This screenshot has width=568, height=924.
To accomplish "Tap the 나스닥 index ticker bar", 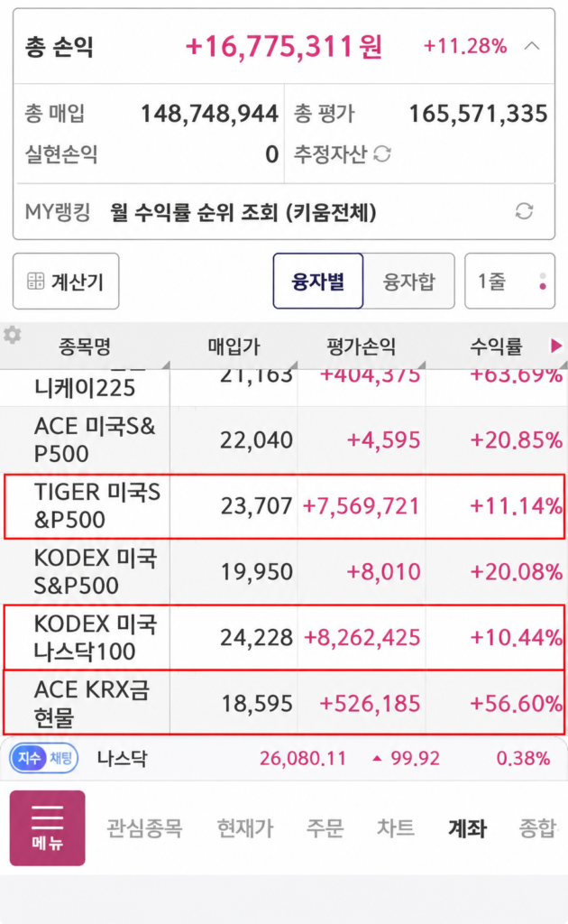I will click(x=284, y=758).
